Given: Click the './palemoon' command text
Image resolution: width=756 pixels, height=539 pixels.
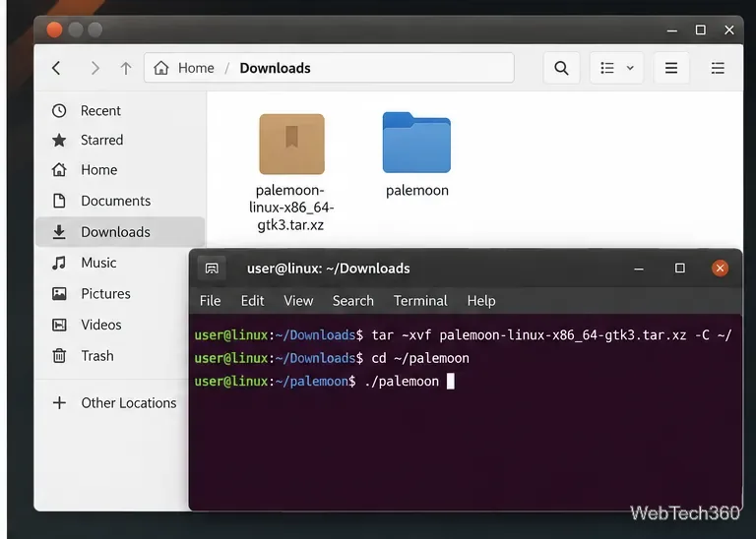Looking at the screenshot, I should pyautogui.click(x=402, y=381).
